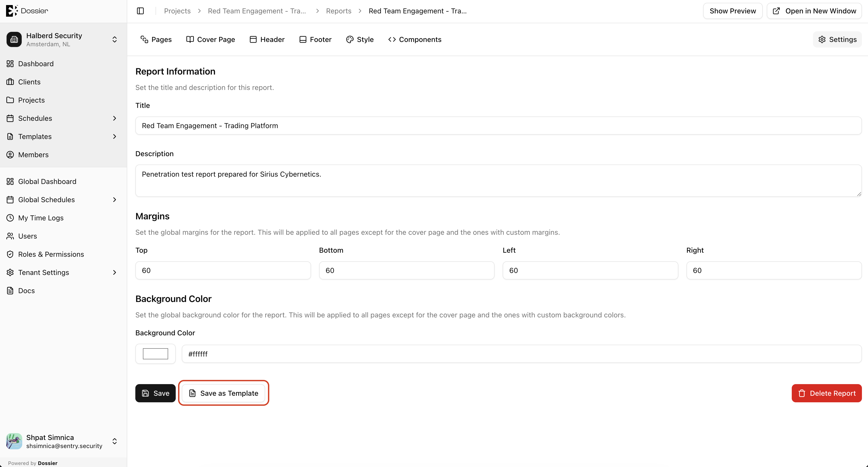Open the user account menu chevron
This screenshot has height=467, width=868.
pyautogui.click(x=115, y=441)
